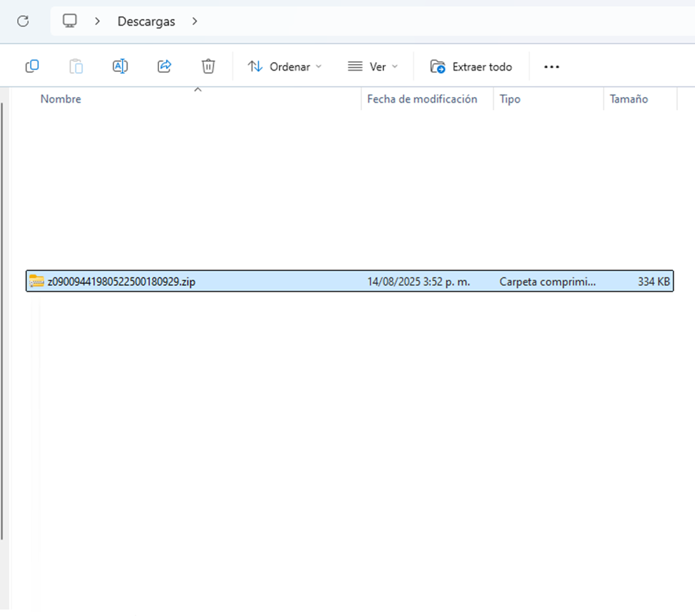Click the zip folder icon of the file
This screenshot has height=616, width=695.
[x=37, y=282]
